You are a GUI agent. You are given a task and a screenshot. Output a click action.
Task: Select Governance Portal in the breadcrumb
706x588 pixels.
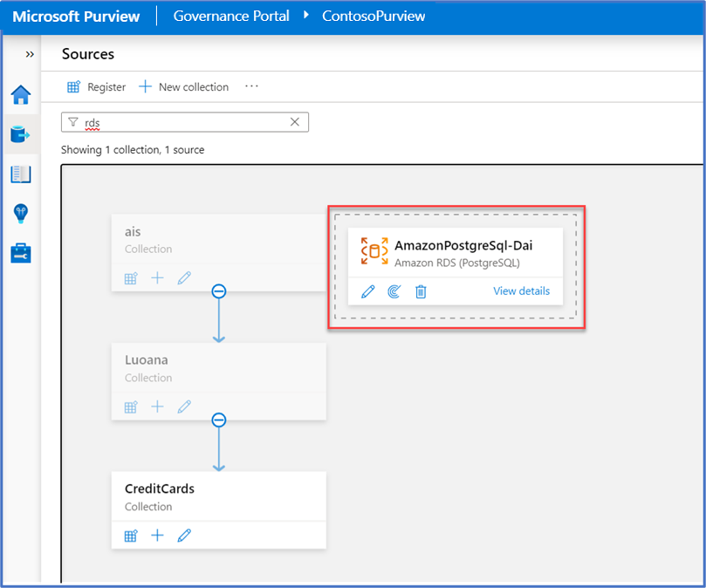pos(231,16)
